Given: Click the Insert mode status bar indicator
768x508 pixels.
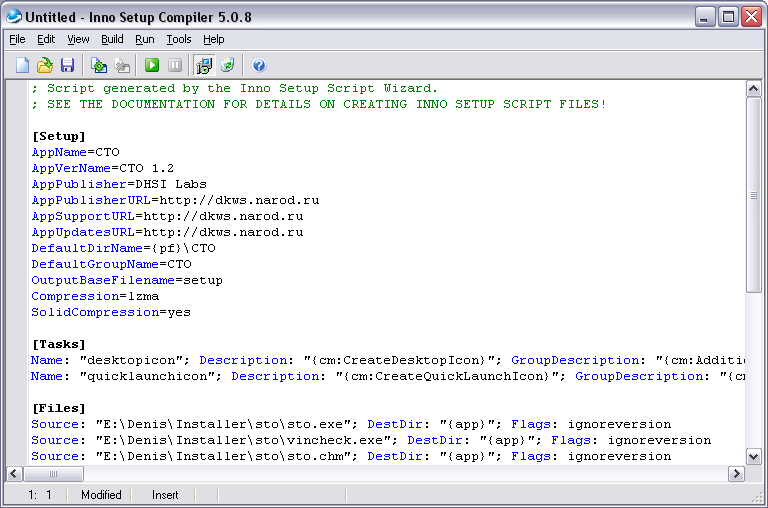Looking at the screenshot, I should pos(165,495).
